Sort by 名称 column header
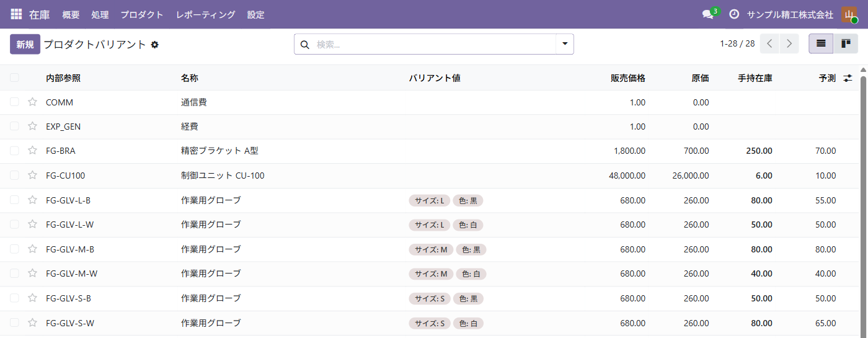Image resolution: width=868 pixels, height=338 pixels. tap(190, 78)
